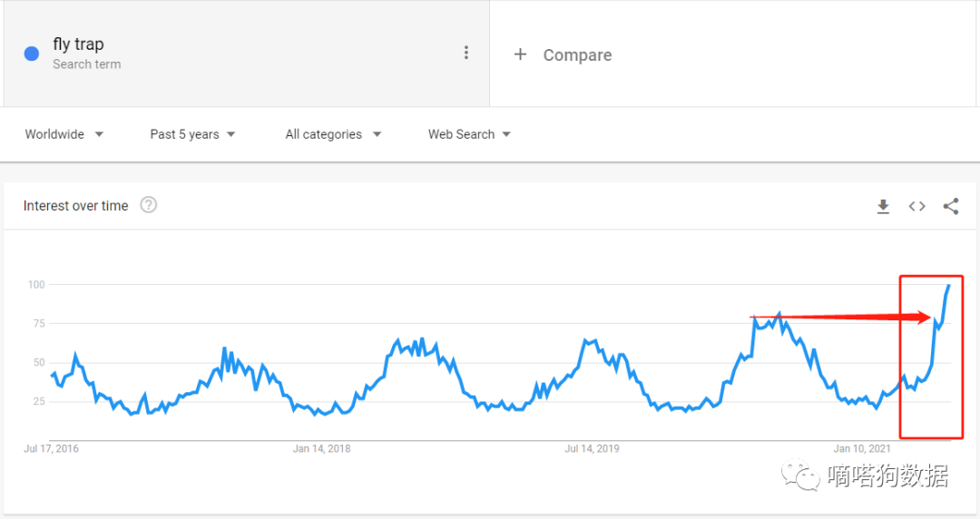Expand the All categories dropdown
Screen dimensions: 980x519
pyautogui.click(x=333, y=134)
